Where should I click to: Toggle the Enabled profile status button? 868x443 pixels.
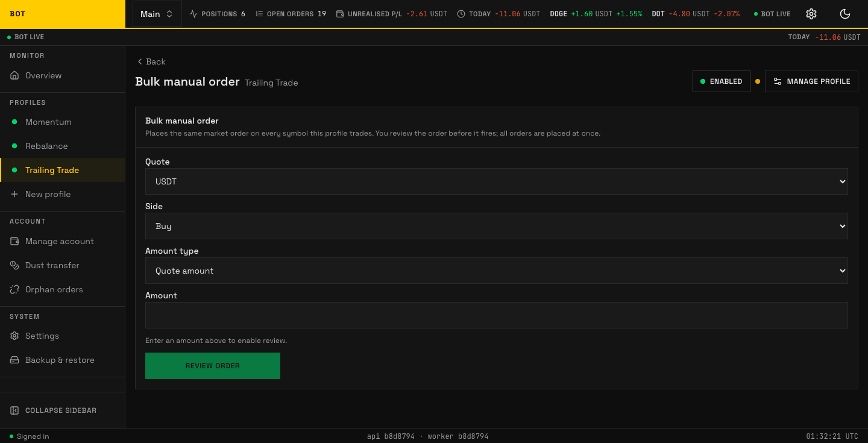click(722, 81)
